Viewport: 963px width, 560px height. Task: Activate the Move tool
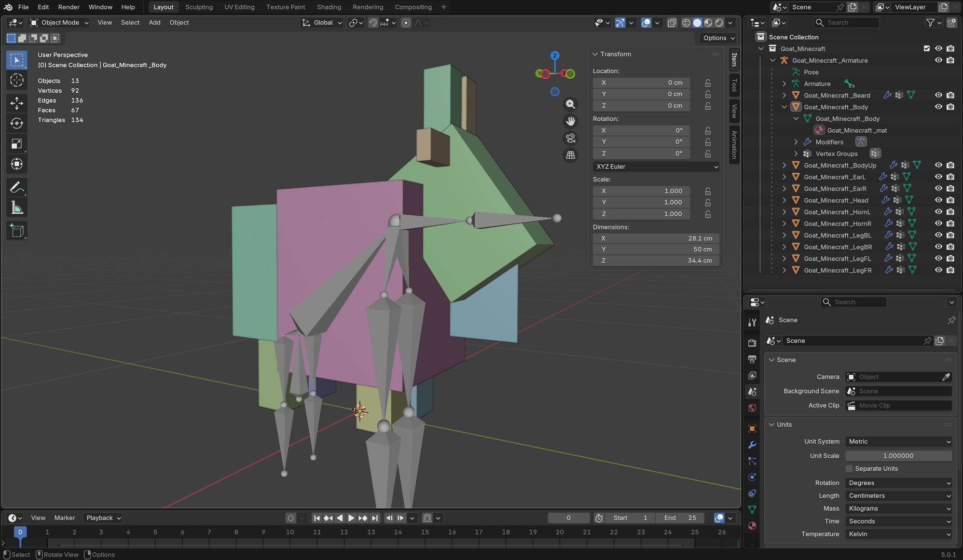coord(17,103)
